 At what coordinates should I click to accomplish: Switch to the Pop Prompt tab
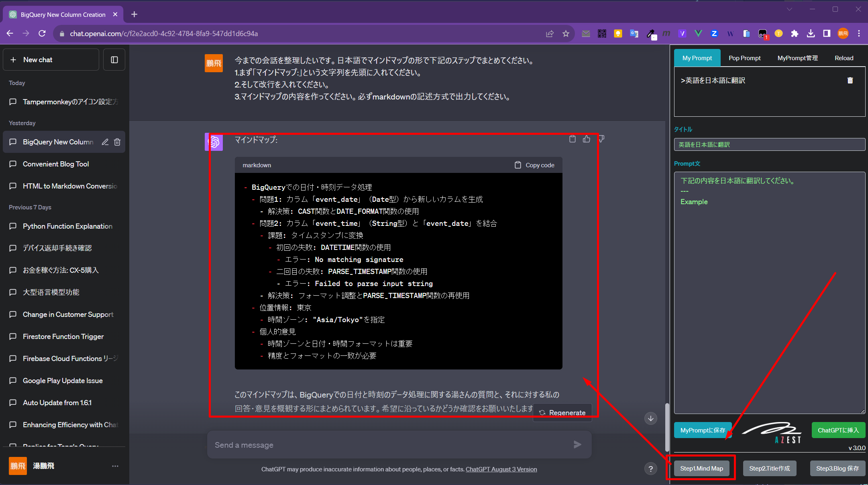(x=744, y=58)
